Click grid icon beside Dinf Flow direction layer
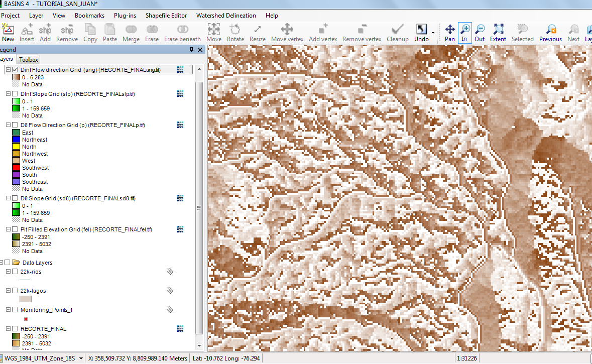 pyautogui.click(x=180, y=69)
